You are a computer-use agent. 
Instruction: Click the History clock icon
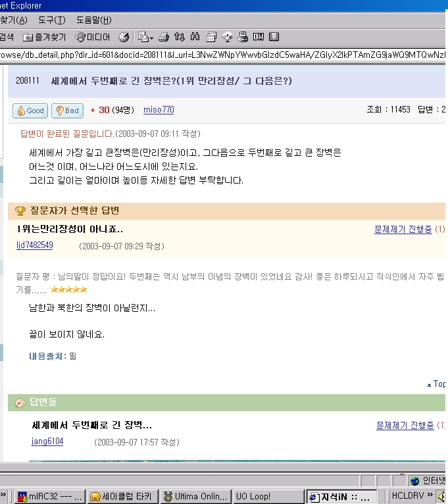tap(124, 38)
